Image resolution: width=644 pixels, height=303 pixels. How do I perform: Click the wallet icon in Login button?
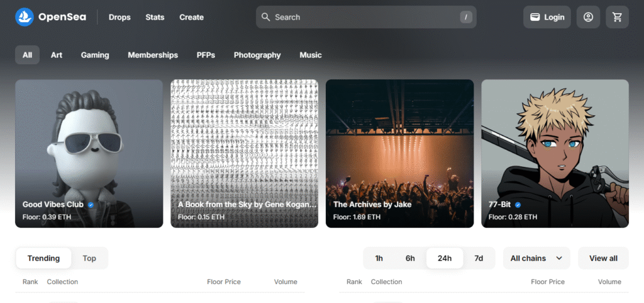point(535,17)
